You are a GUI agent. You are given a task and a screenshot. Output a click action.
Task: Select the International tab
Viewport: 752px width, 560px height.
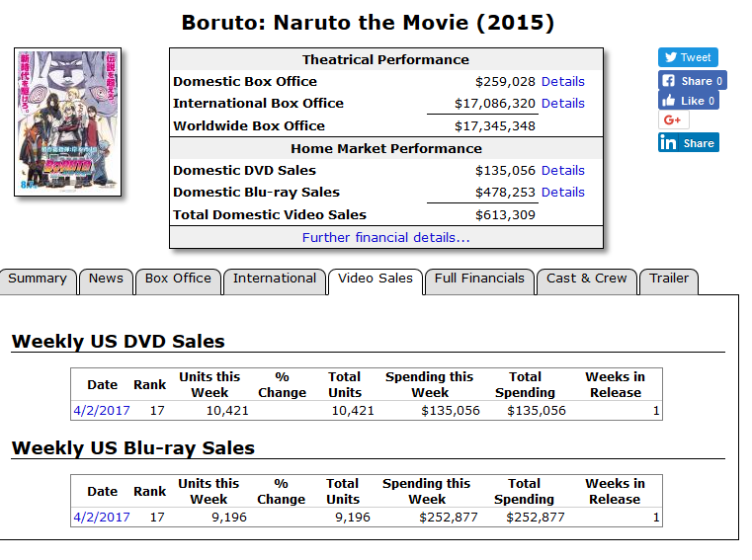pyautogui.click(x=275, y=279)
